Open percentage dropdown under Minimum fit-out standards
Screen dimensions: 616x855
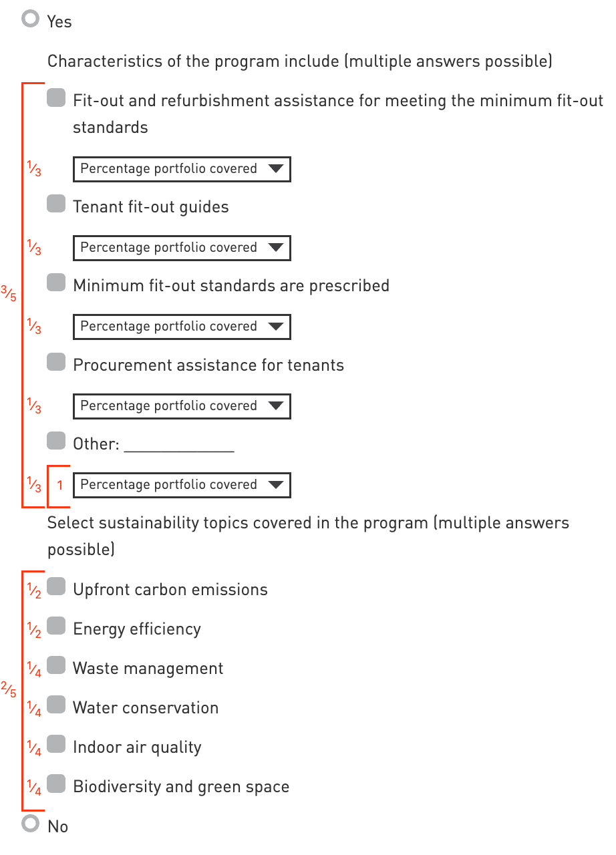coord(182,327)
